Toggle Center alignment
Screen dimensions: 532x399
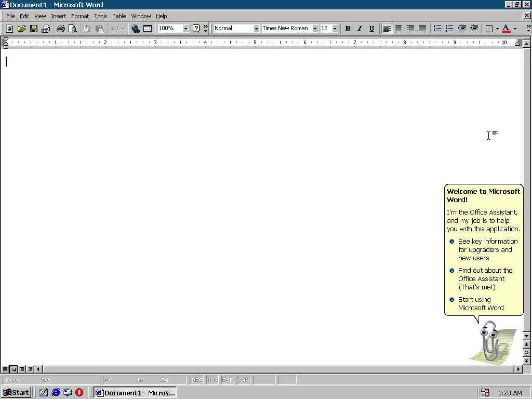398,29
